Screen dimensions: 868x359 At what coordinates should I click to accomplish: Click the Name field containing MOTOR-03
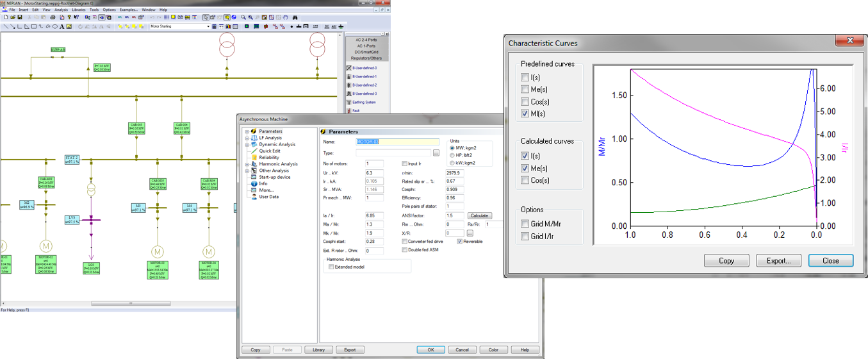coord(398,142)
